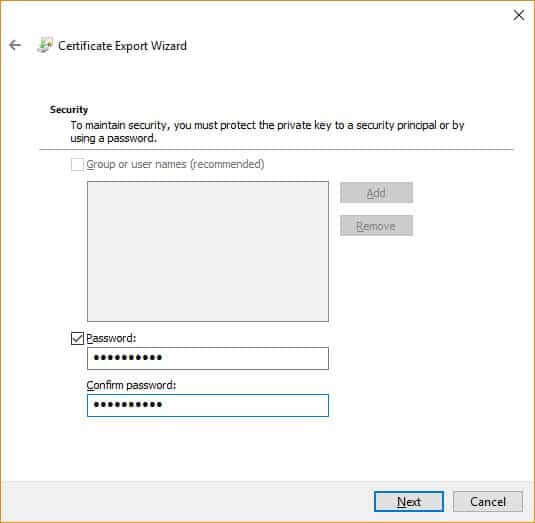Image resolution: width=535 pixels, height=523 pixels.
Task: Cancel the certificate export
Action: pos(488,502)
